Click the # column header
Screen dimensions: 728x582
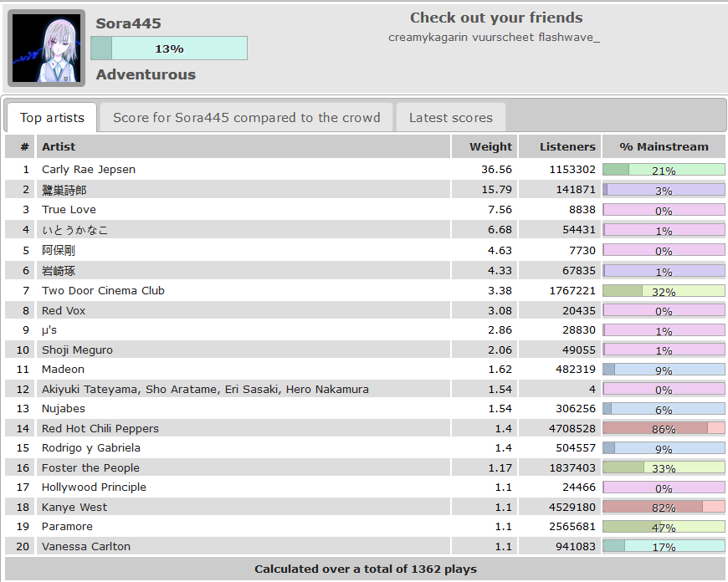(20, 146)
